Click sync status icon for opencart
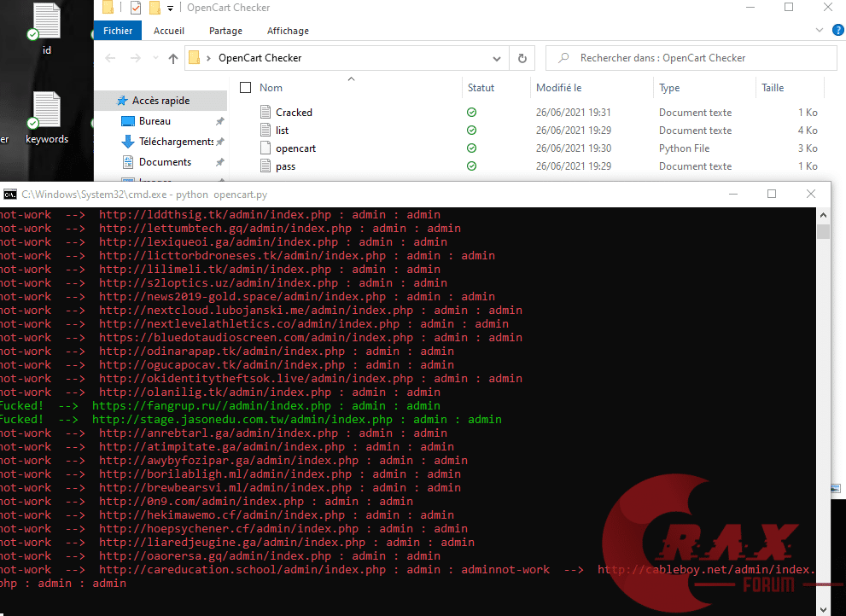This screenshot has width=846, height=616. pyautogui.click(x=471, y=148)
